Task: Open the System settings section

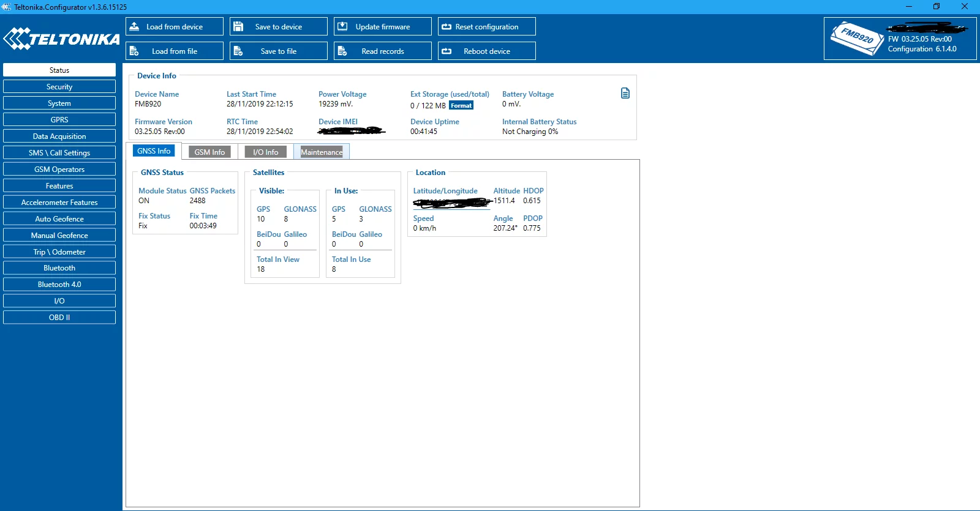Action: click(x=59, y=103)
